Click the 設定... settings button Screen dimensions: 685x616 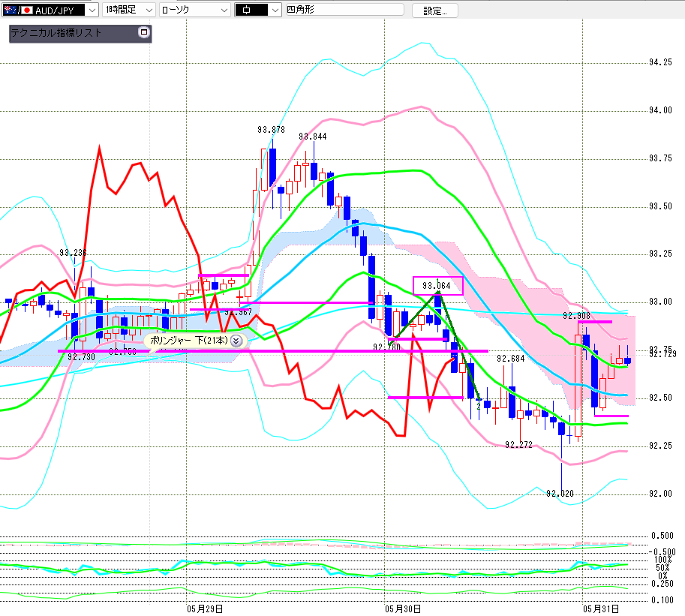click(x=434, y=11)
